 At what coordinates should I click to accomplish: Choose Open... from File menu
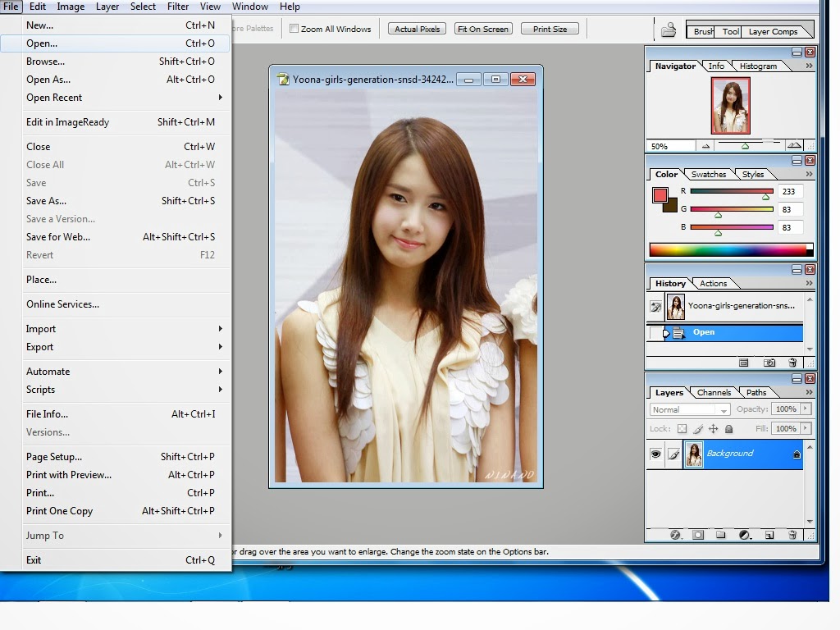(115, 43)
